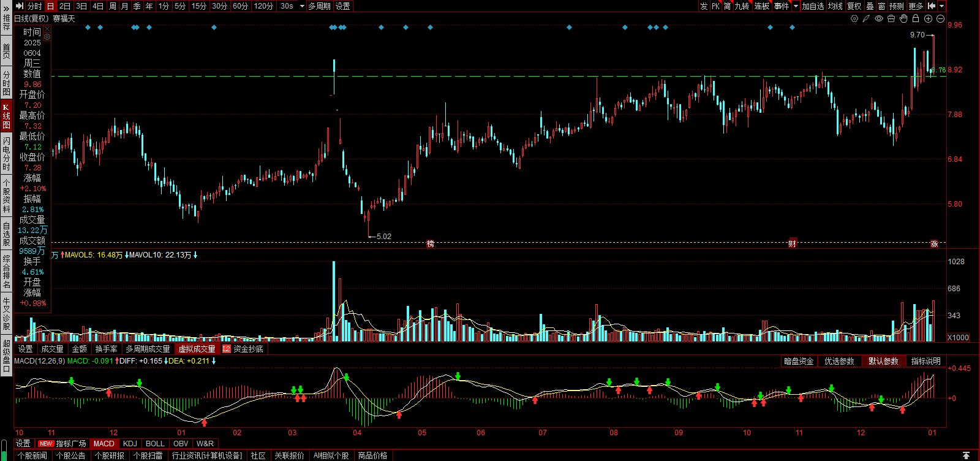The width and height of the screenshot is (980, 461).
Task: Select the 60分 period
Action: click(x=241, y=6)
